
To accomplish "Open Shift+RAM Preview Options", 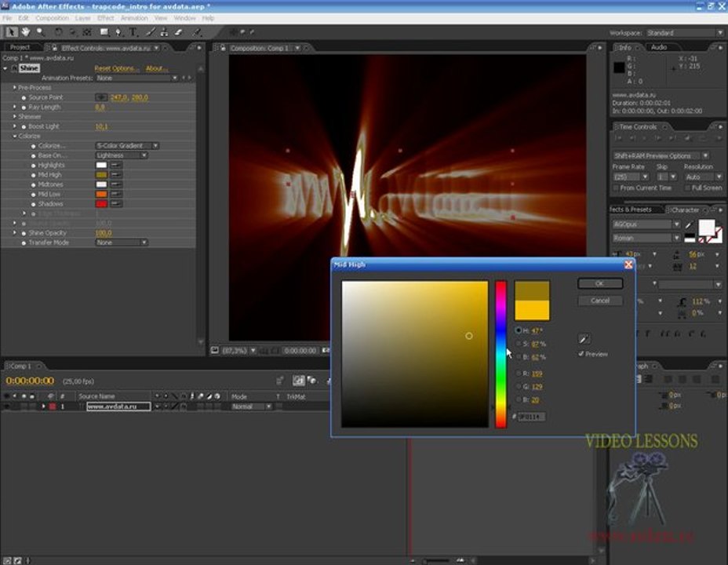I will point(660,155).
